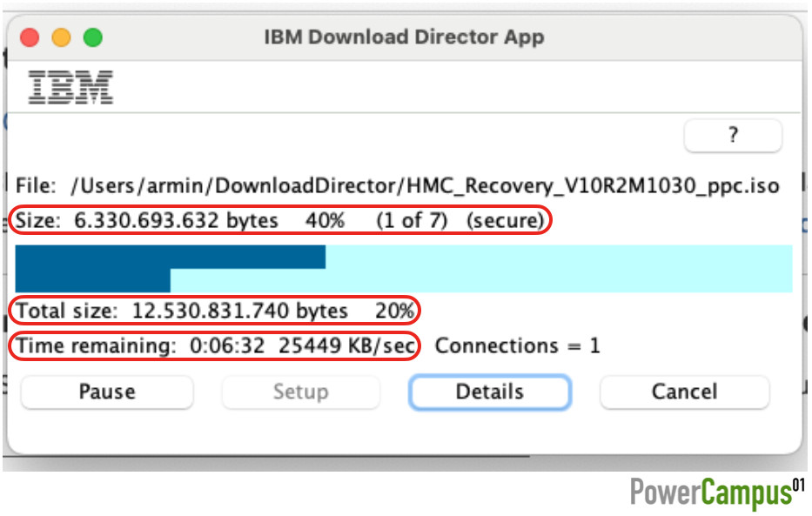Show download Details
This screenshot has height=516, width=812.
[x=490, y=392]
